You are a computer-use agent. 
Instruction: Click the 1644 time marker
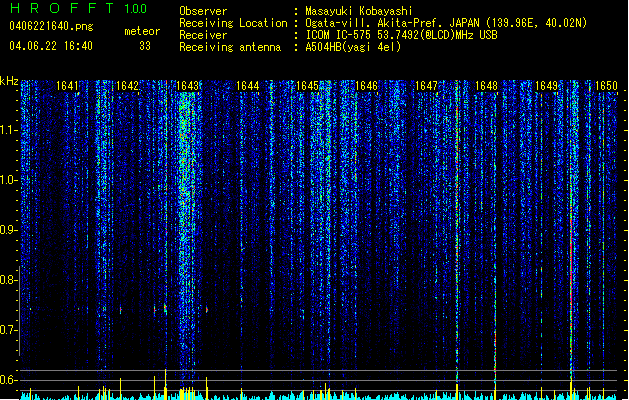[x=248, y=86]
